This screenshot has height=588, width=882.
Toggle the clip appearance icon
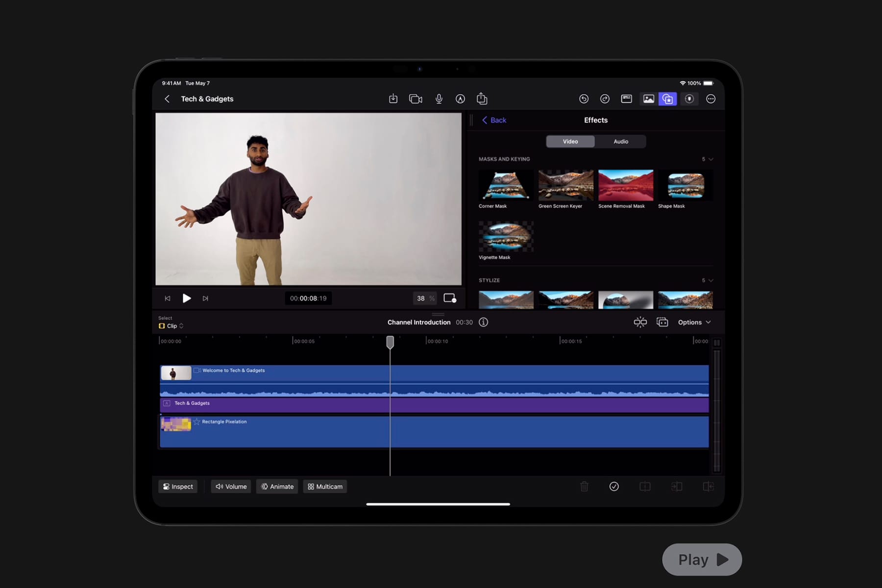pos(662,322)
